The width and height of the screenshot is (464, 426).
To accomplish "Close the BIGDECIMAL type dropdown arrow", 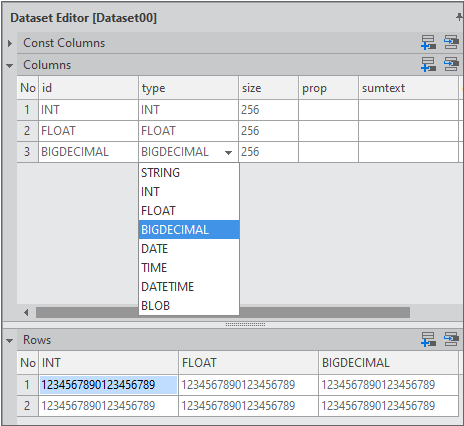I will (228, 153).
